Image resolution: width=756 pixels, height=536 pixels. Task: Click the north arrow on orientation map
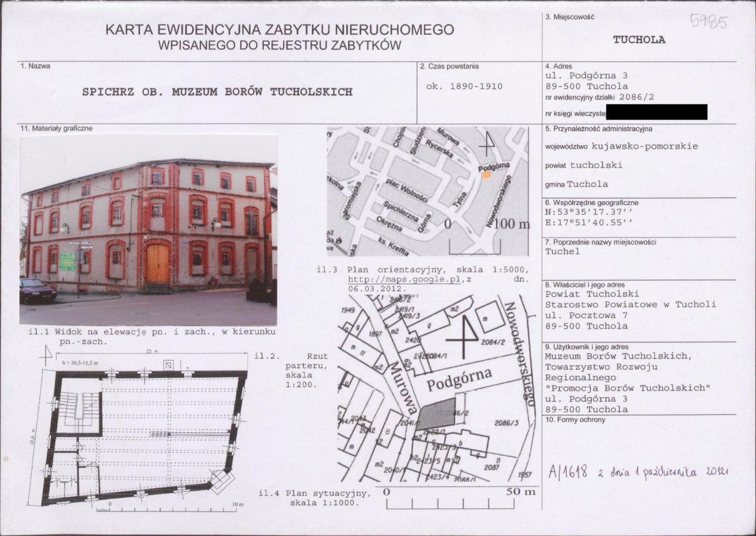[487, 143]
